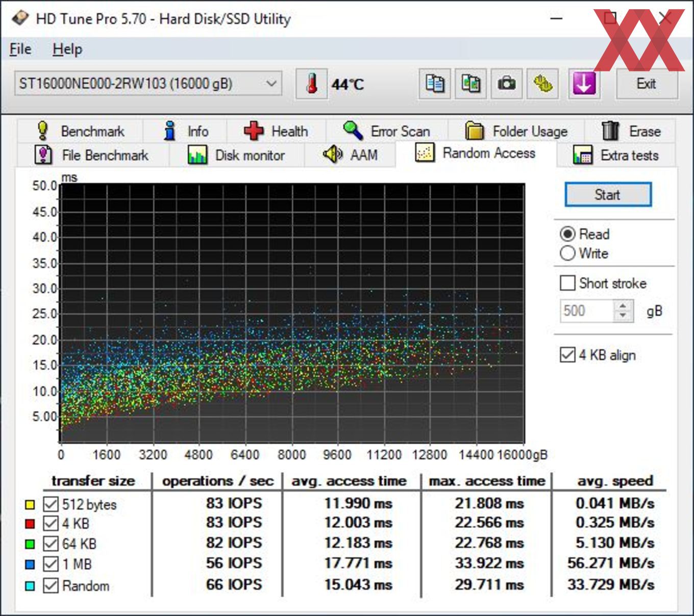
Task: Select the Read radio option
Action: 567,234
